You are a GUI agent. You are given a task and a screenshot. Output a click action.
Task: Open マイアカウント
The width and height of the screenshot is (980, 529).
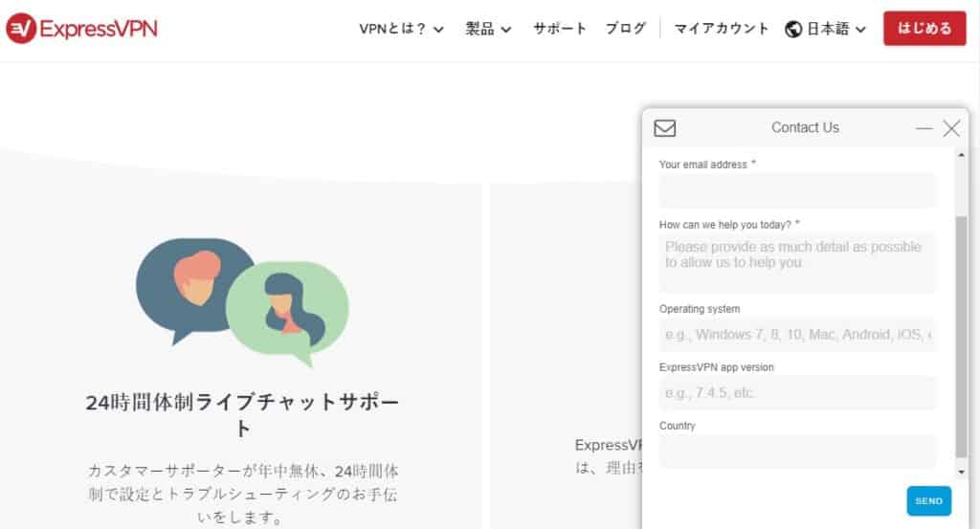[x=722, y=28]
